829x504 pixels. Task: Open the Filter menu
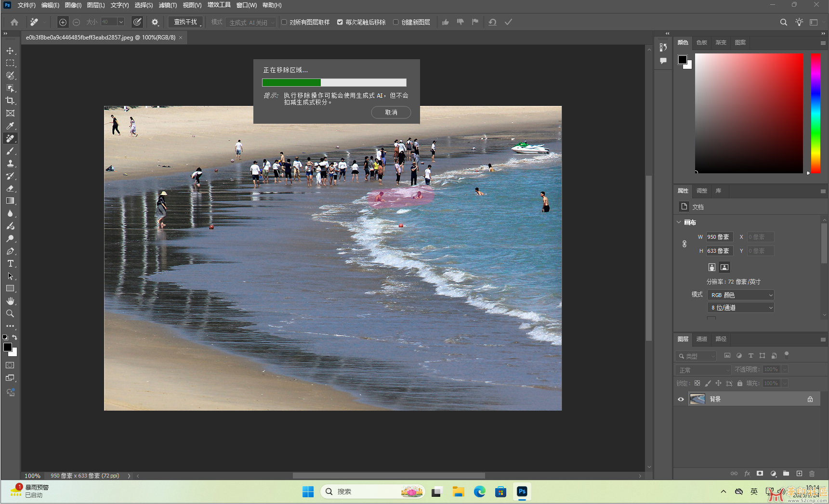[168, 5]
